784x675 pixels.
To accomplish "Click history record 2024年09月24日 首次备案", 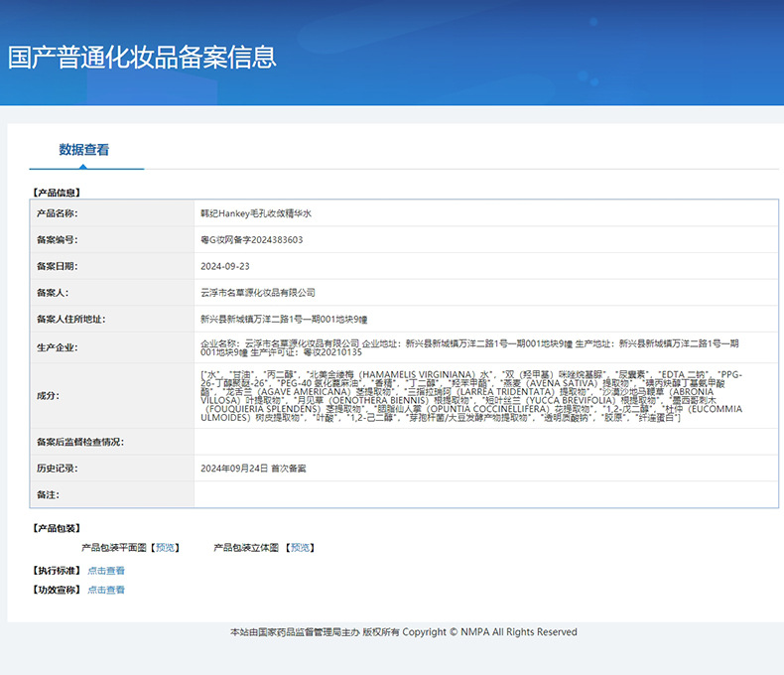I will pos(254,468).
